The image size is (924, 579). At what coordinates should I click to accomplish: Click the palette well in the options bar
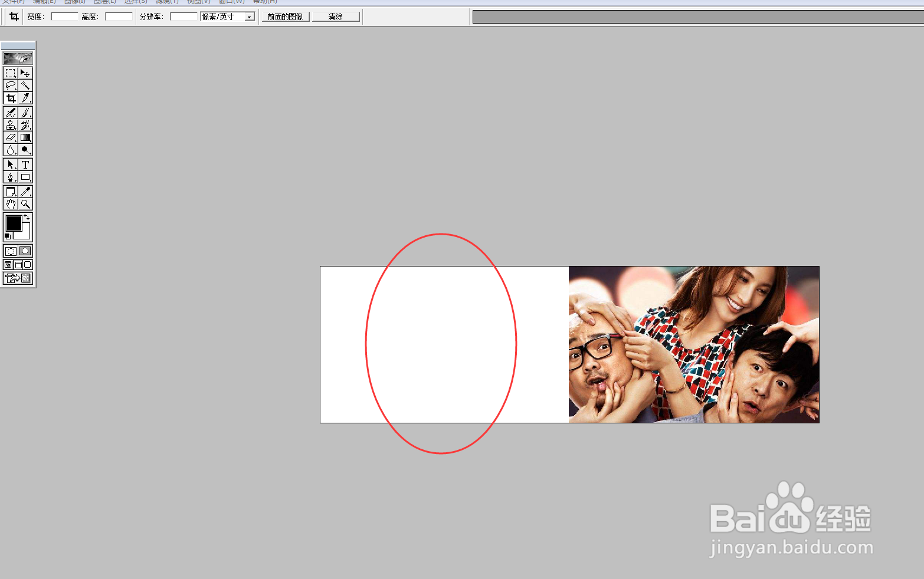click(x=698, y=17)
